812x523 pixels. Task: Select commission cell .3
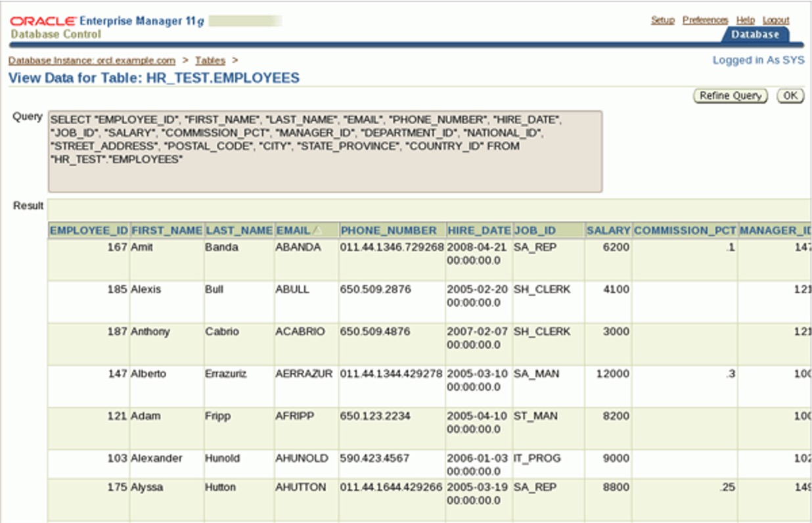pyautogui.click(x=731, y=374)
